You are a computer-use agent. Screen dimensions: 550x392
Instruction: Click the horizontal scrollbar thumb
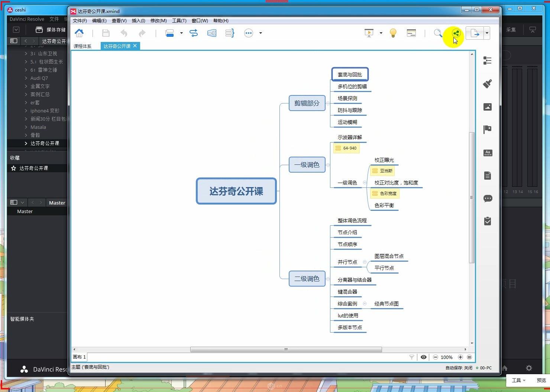(286, 349)
